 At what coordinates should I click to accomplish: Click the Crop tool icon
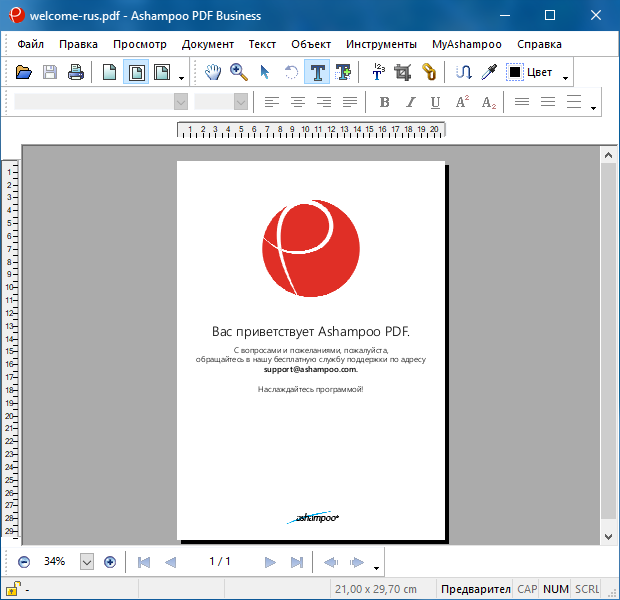tap(403, 72)
